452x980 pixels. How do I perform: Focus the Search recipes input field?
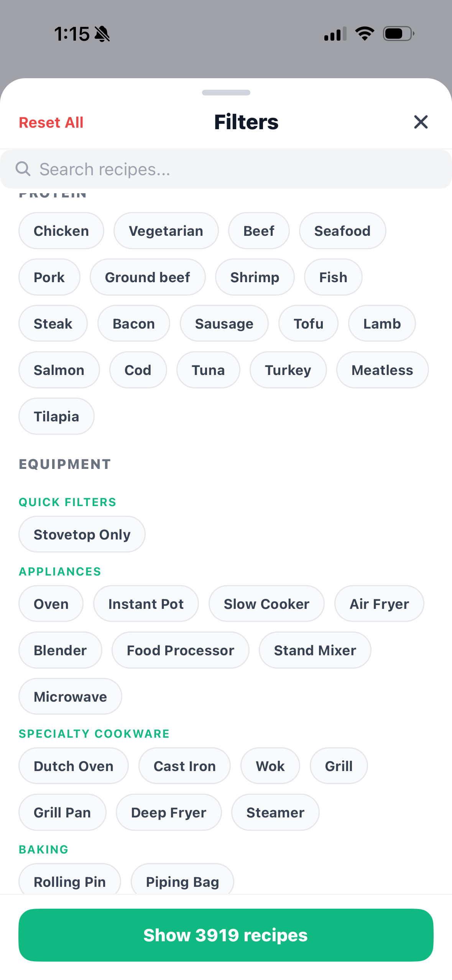tap(238, 169)
